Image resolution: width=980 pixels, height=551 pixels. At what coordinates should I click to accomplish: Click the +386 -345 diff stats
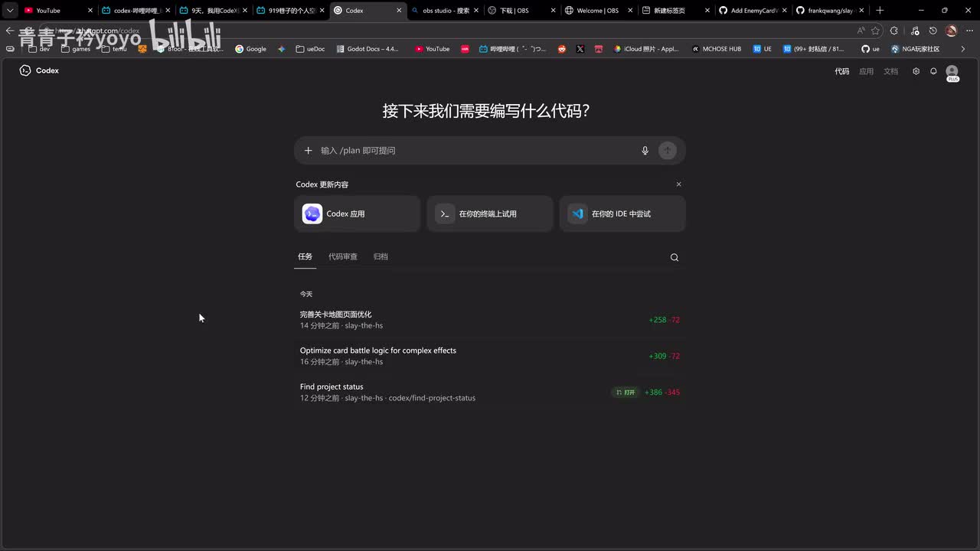tap(662, 393)
